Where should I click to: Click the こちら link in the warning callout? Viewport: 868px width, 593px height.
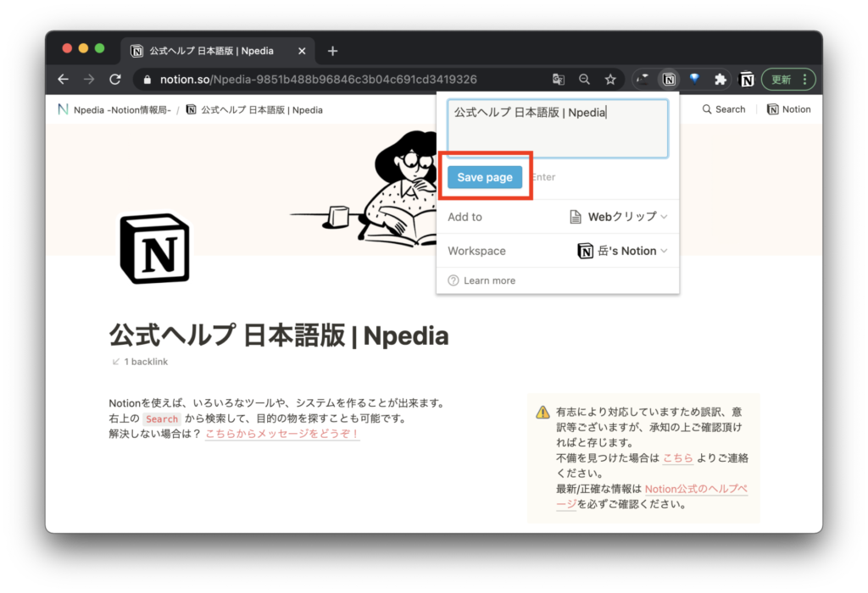pos(678,458)
